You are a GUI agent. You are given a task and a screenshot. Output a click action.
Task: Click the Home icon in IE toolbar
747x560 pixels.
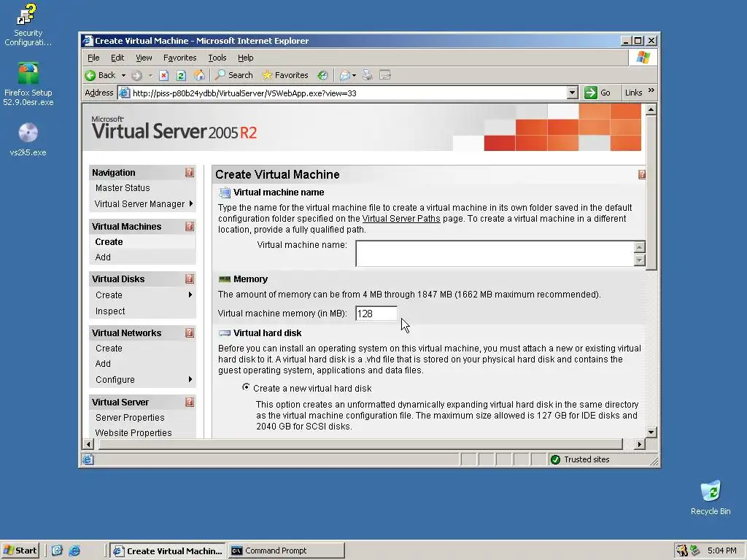click(x=199, y=75)
